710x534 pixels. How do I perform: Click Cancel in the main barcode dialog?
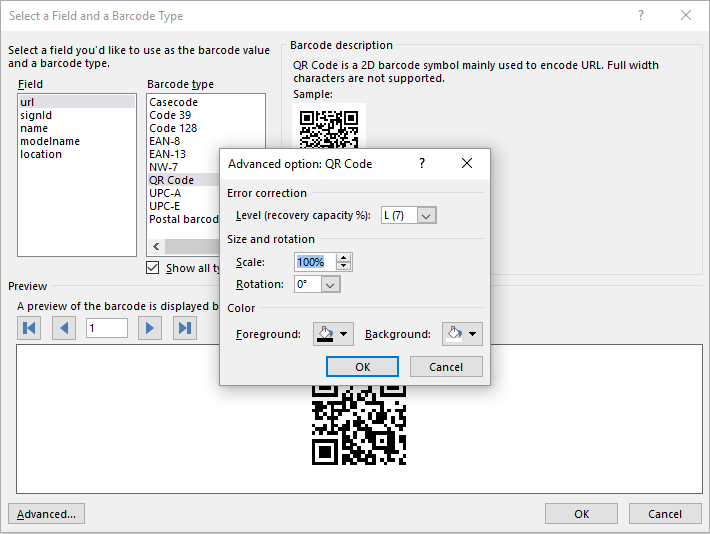point(665,514)
